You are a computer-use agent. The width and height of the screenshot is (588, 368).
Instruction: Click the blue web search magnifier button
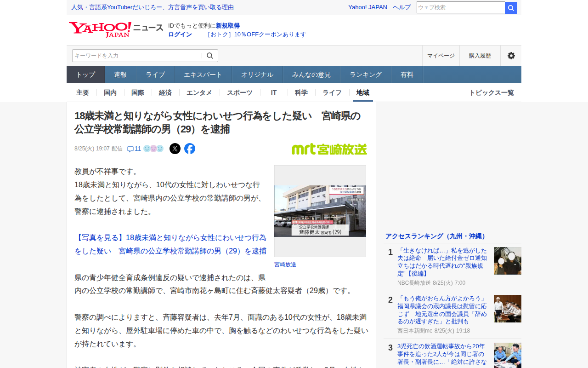[x=511, y=7]
